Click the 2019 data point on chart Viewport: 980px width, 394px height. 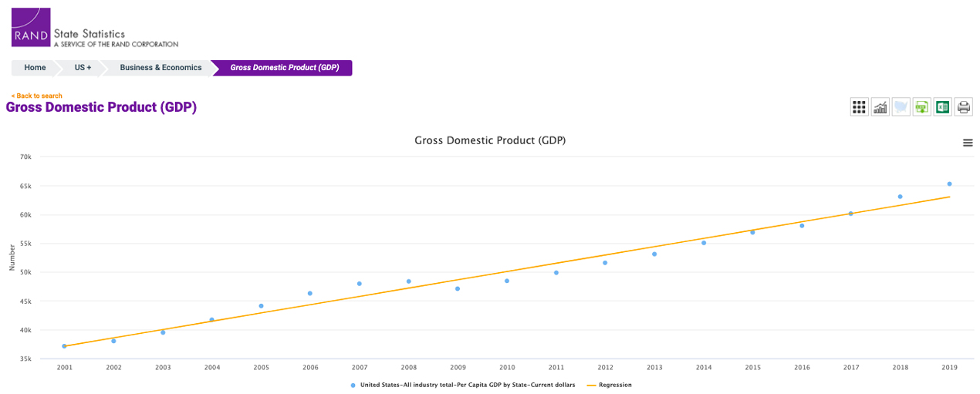(x=949, y=184)
